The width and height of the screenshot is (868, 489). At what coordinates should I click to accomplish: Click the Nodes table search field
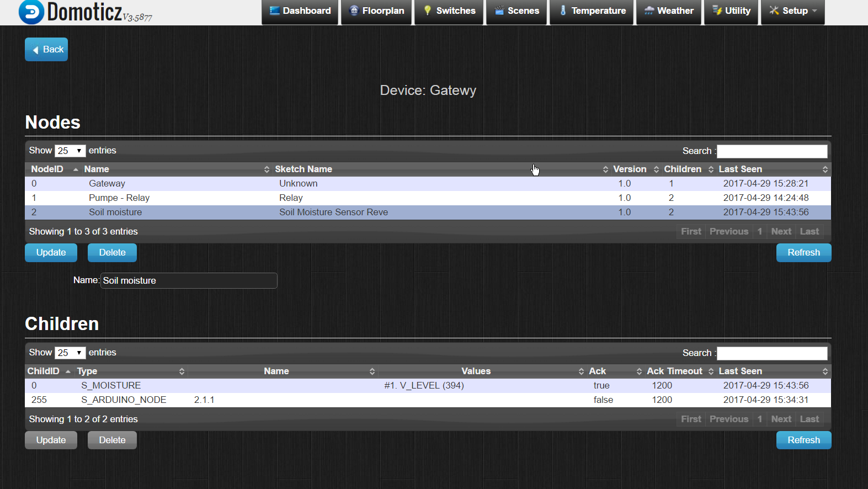[x=771, y=151]
